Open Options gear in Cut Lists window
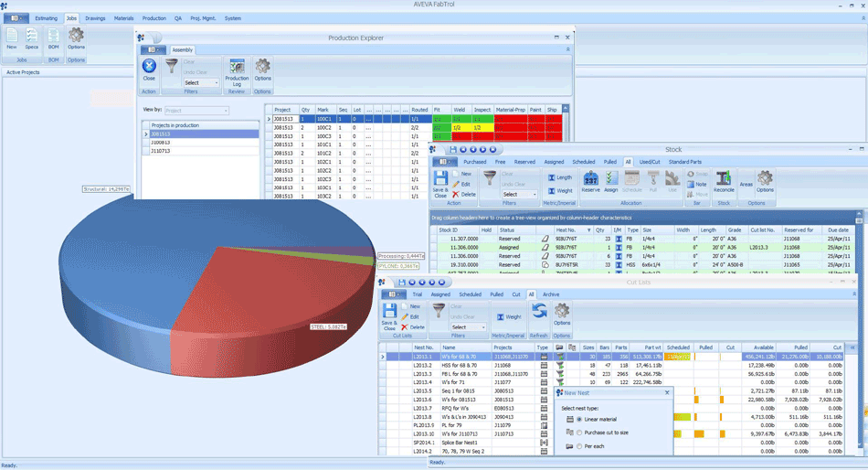Screen dimensions: 868x470 pos(562,315)
